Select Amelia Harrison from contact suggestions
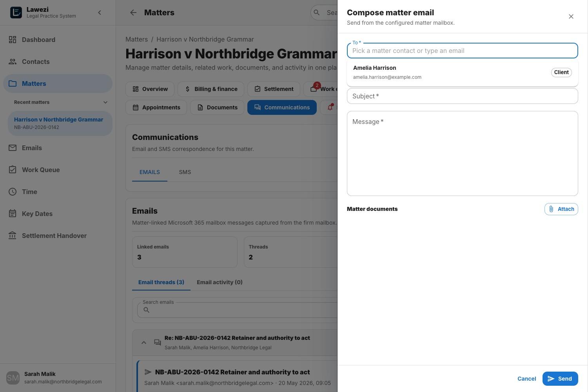This screenshot has height=392, width=588. tap(463, 73)
